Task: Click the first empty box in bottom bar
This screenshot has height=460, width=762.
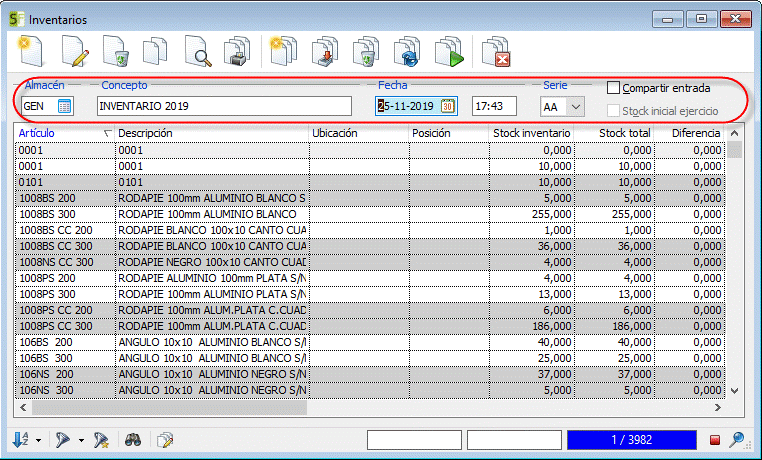Action: click(x=414, y=440)
